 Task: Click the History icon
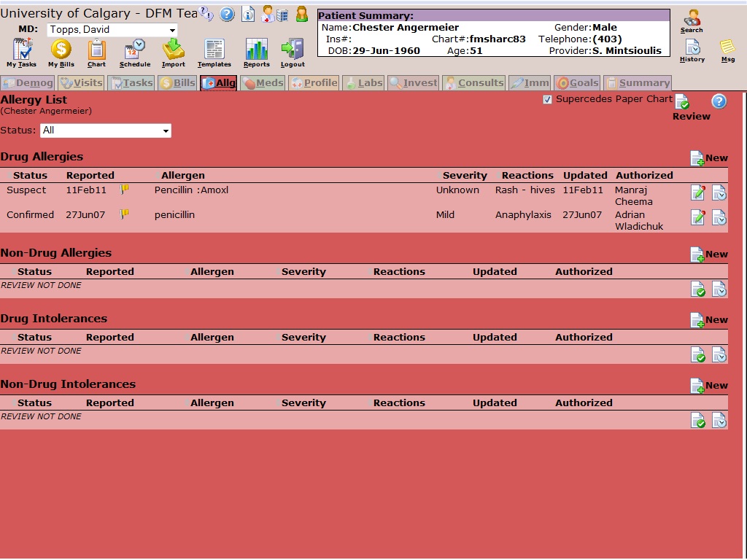(x=692, y=49)
